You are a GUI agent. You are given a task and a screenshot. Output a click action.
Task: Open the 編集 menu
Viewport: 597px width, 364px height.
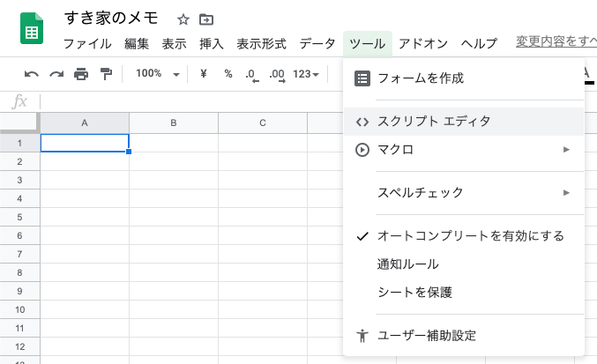click(x=137, y=44)
